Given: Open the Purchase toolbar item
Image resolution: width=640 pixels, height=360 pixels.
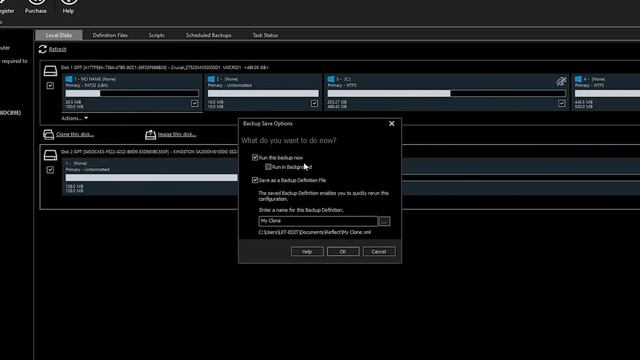Looking at the screenshot, I should pyautogui.click(x=36, y=7).
